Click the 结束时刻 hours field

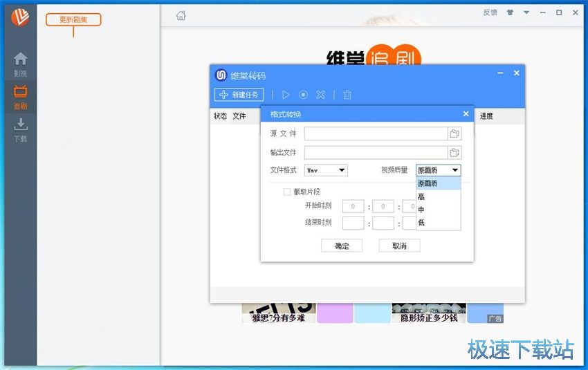coord(353,223)
